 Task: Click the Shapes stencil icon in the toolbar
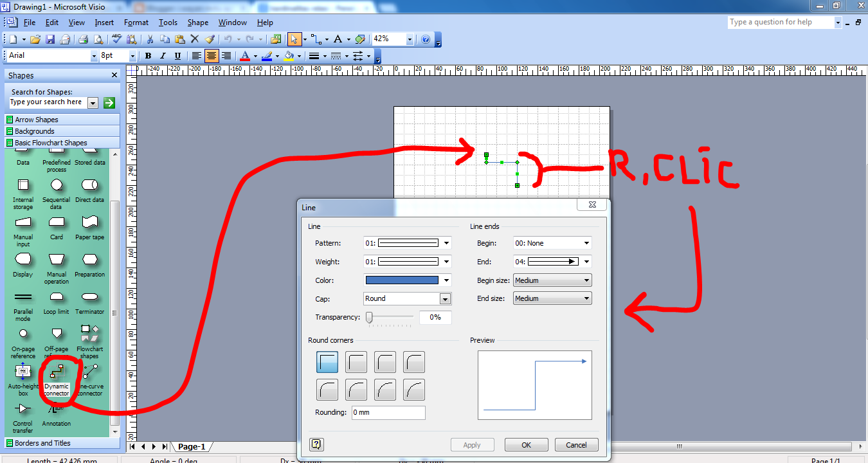point(276,39)
